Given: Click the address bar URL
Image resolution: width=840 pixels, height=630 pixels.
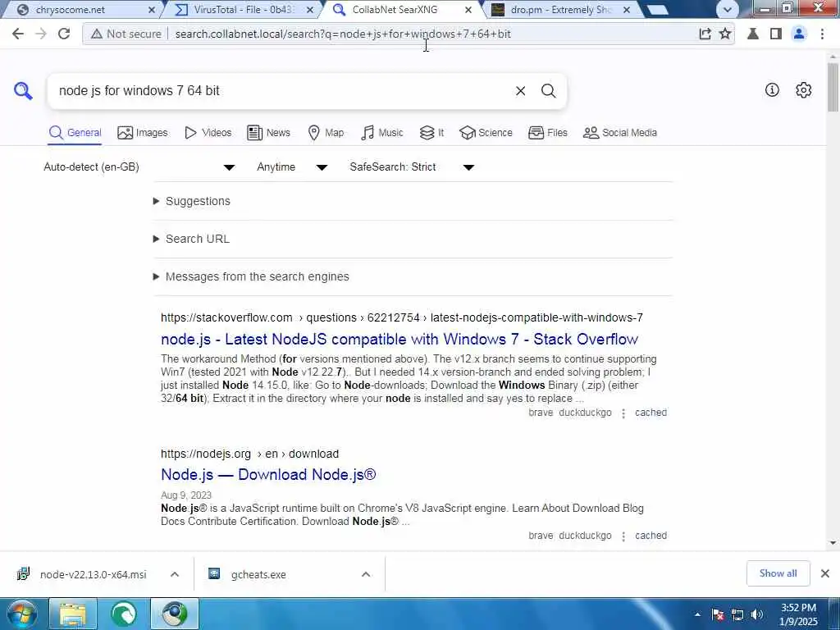Looking at the screenshot, I should 343,34.
